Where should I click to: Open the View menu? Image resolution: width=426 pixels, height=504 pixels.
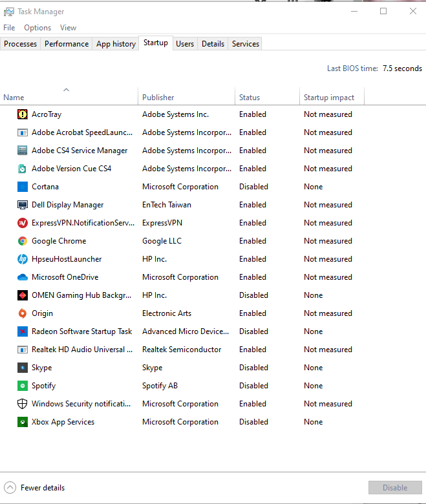(x=68, y=28)
